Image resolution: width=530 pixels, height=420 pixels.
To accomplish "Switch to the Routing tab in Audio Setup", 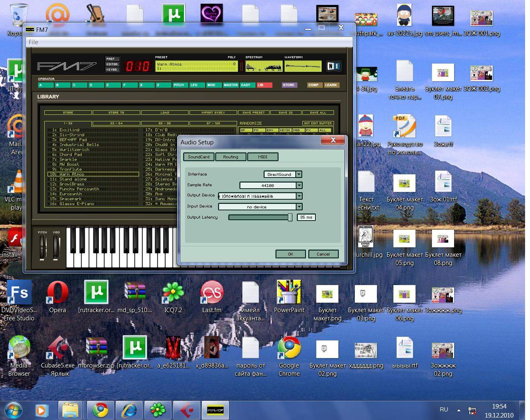I will coord(231,157).
